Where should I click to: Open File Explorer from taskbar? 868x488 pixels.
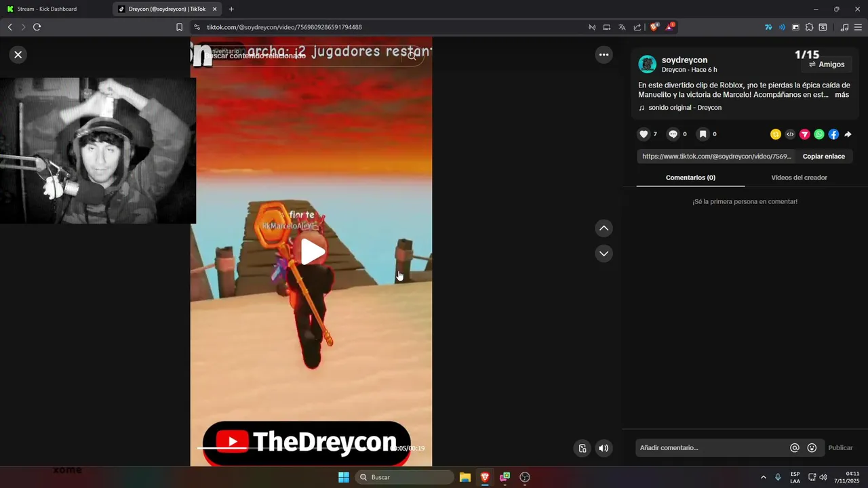coord(465,477)
